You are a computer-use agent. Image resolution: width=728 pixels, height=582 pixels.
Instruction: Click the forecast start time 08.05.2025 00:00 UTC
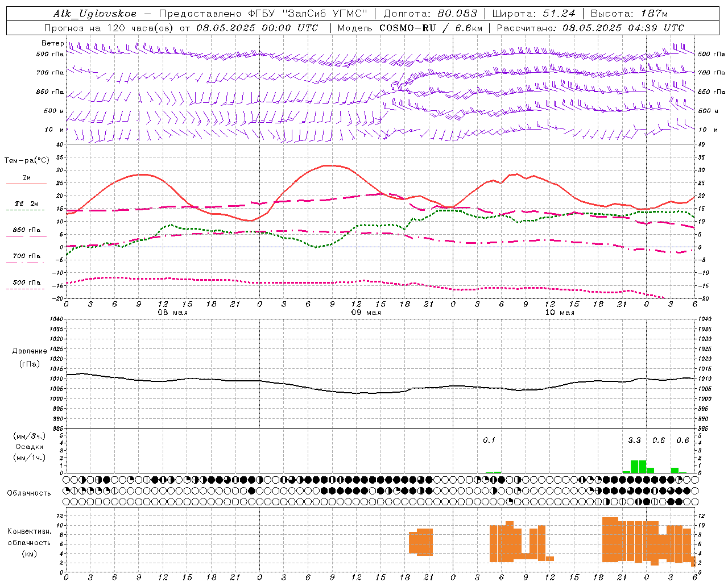pyautogui.click(x=257, y=28)
